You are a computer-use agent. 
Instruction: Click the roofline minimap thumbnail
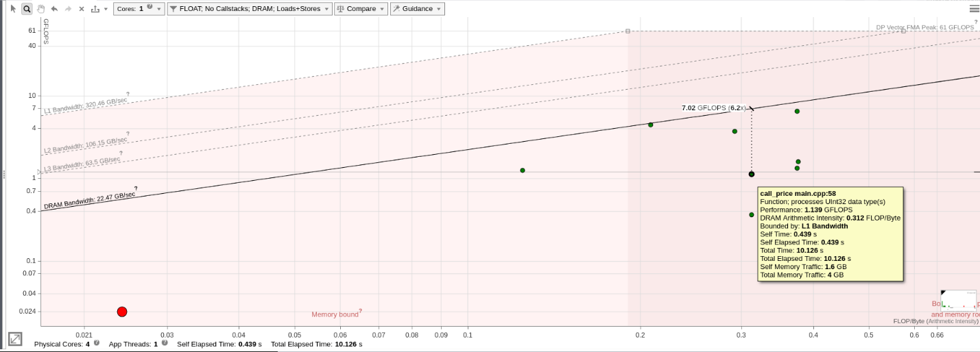pos(959,299)
